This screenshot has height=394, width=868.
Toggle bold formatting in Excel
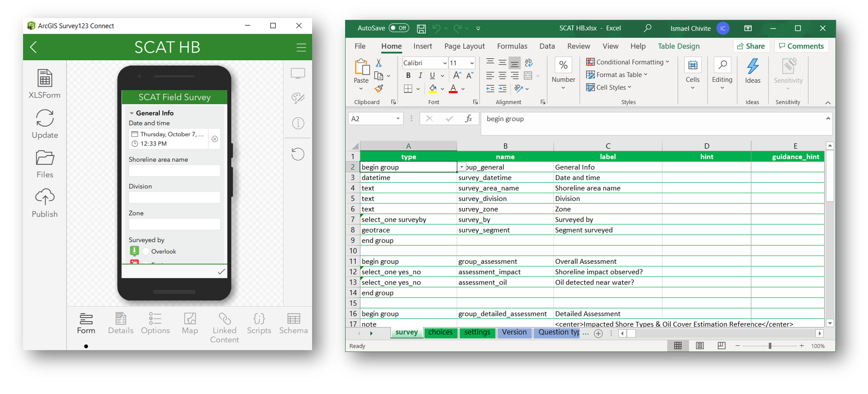408,76
